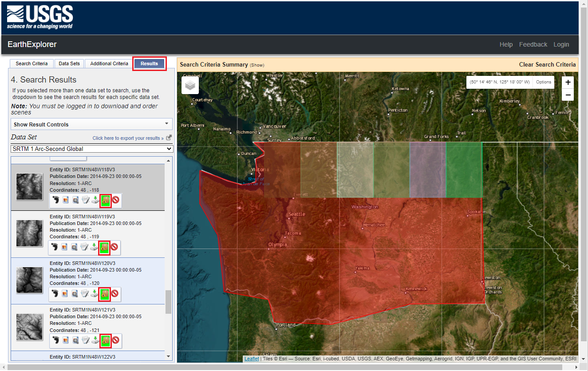
Task: Switch to Search Criteria tab
Action: coord(32,63)
